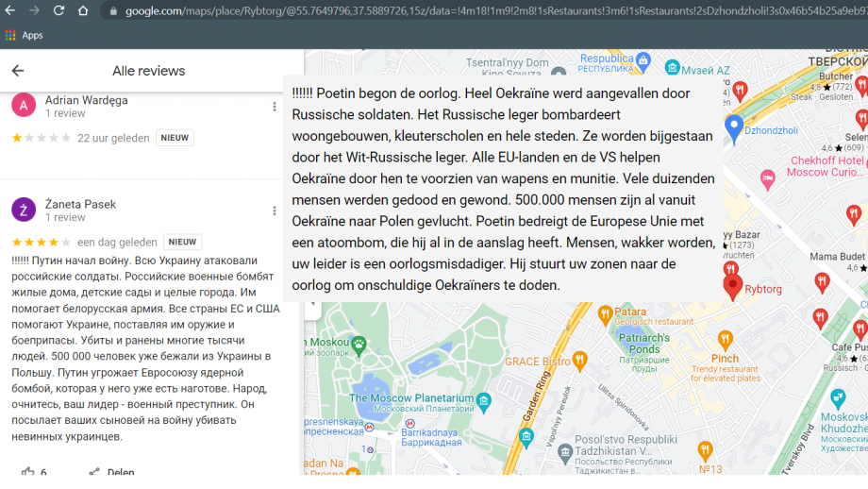Share the review via Delen button

click(112, 472)
